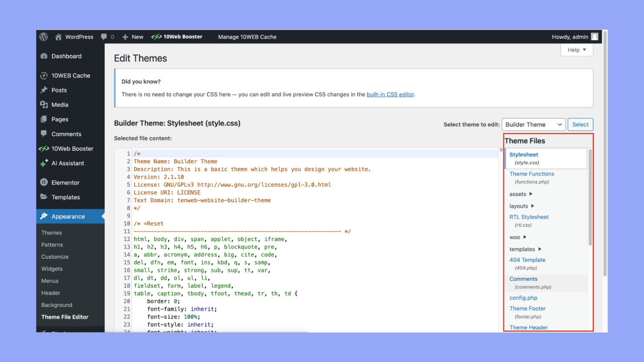Select the 10WEB Cache sidebar icon
Viewport: 644px width, 362px height.
pos(44,75)
